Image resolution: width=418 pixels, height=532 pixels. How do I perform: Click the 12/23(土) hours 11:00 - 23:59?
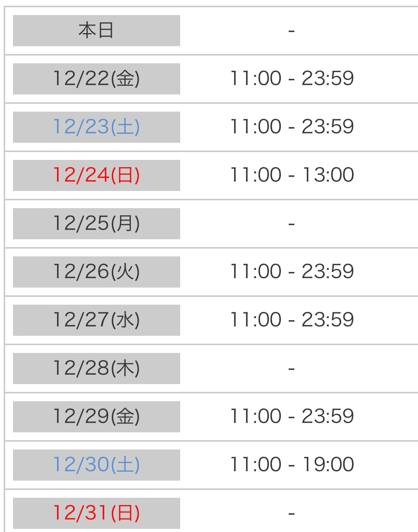292,127
